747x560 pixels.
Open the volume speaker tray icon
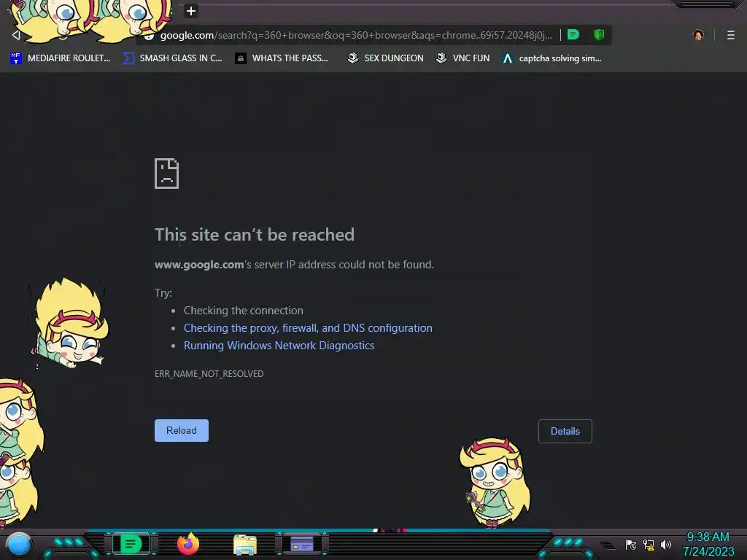(666, 545)
